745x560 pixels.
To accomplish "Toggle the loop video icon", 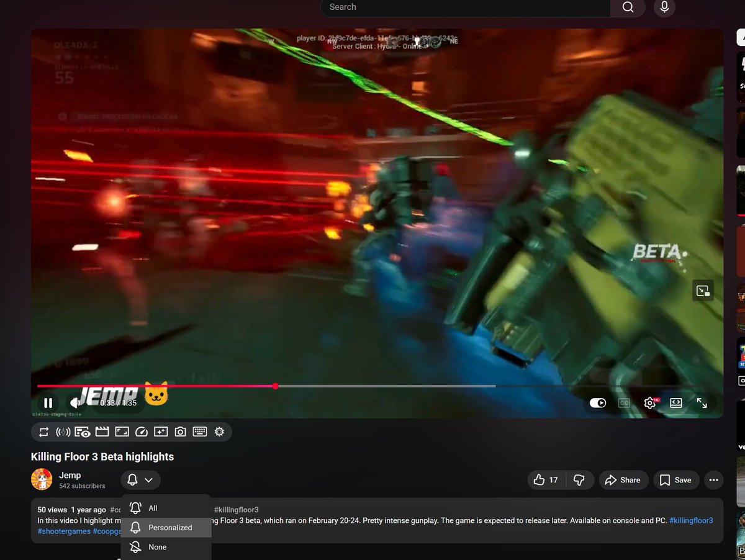I will 43,432.
